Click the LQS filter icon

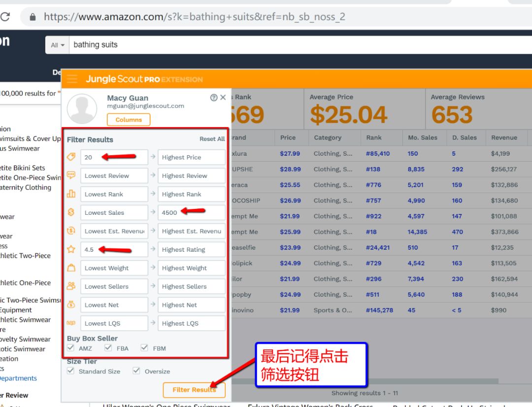pos(71,323)
